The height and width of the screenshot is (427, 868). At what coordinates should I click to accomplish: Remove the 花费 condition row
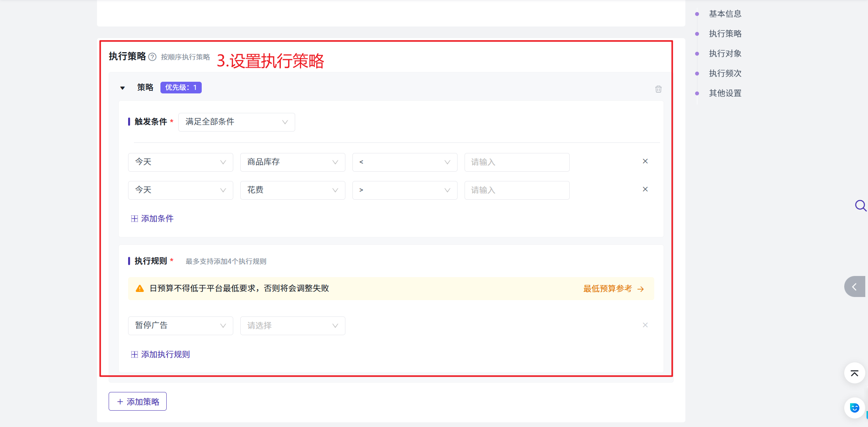[x=645, y=189]
